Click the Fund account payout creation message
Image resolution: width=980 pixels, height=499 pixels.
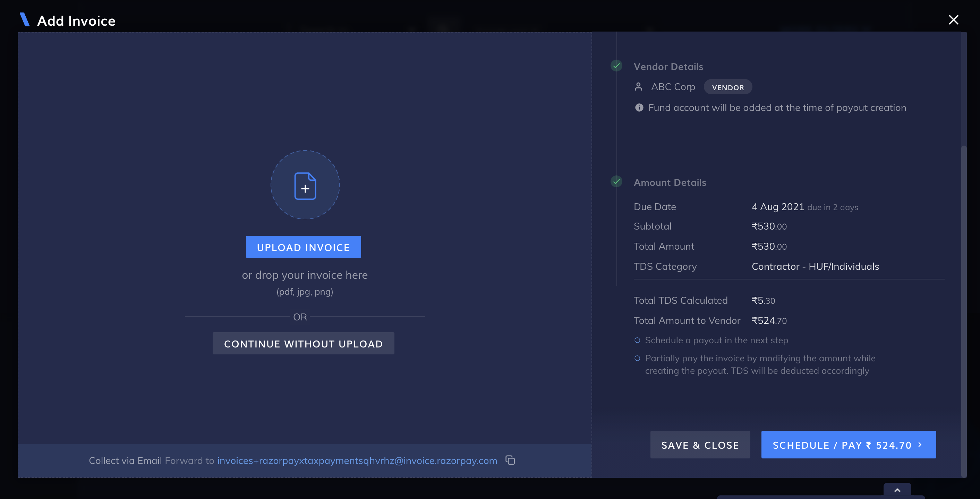coord(777,107)
